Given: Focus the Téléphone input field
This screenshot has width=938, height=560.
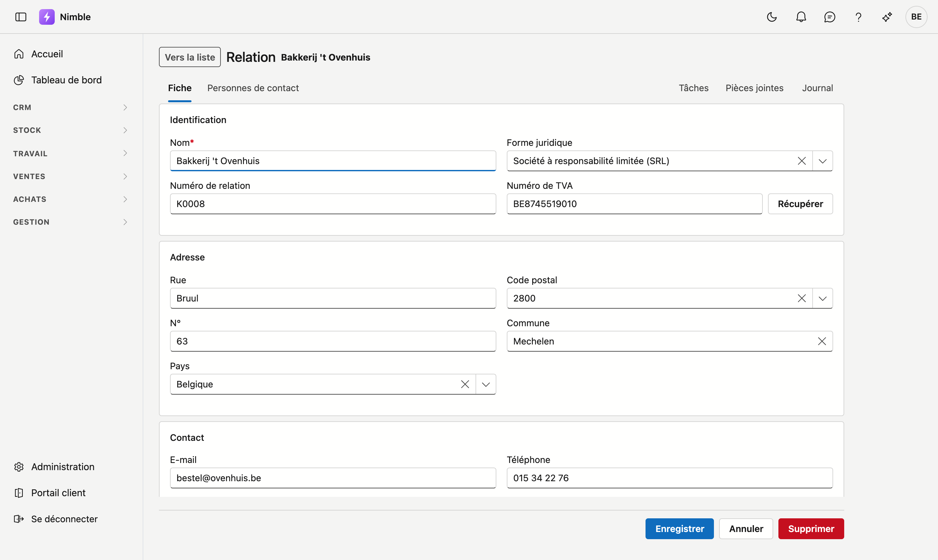Looking at the screenshot, I should click(x=670, y=478).
